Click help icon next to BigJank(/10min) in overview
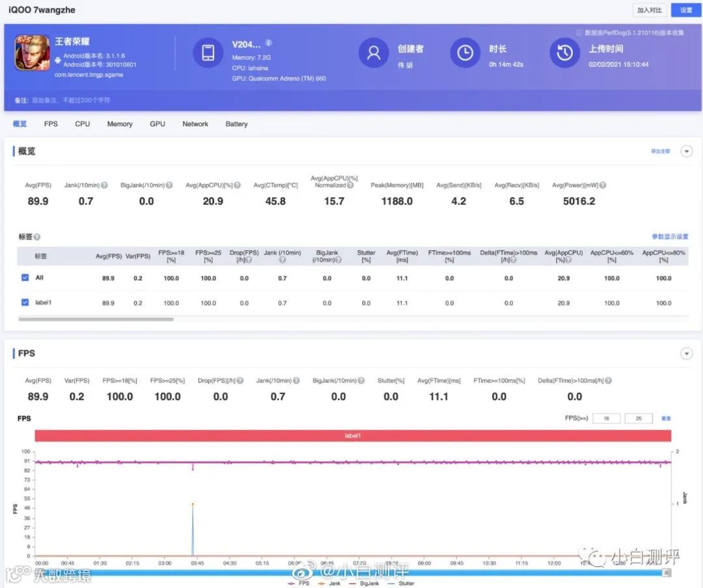The width and height of the screenshot is (703, 588). pos(169,185)
